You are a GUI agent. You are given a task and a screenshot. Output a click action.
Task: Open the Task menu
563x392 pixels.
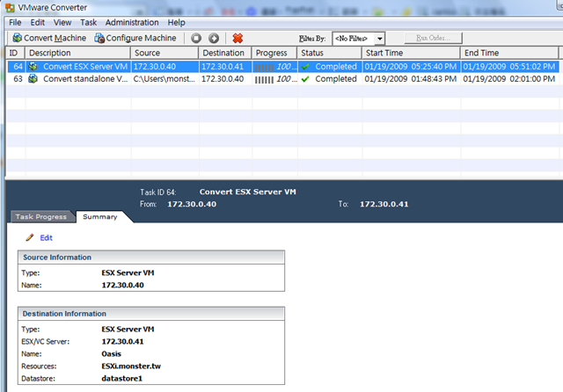[88, 22]
